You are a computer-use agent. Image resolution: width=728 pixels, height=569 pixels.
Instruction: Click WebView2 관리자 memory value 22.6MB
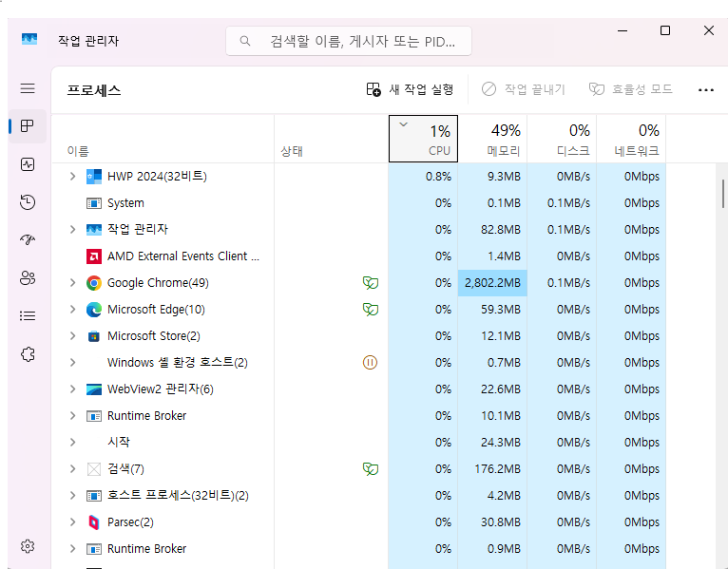tap(501, 389)
